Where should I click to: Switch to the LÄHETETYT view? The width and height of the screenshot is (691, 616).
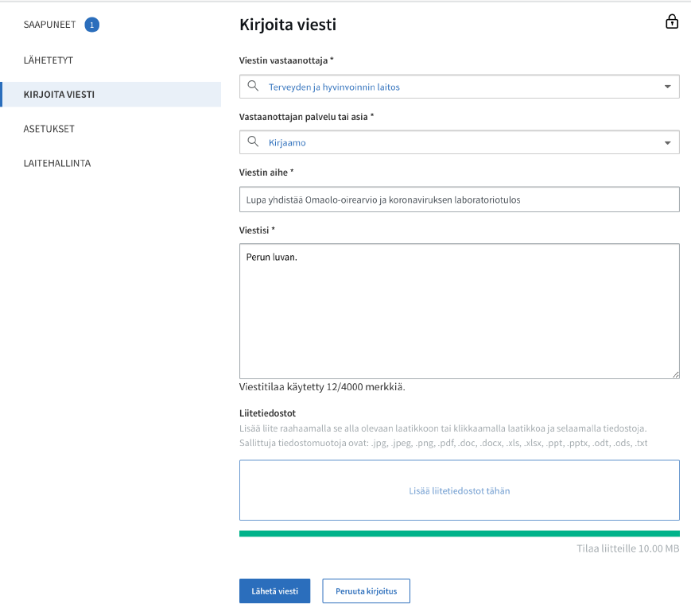[48, 60]
